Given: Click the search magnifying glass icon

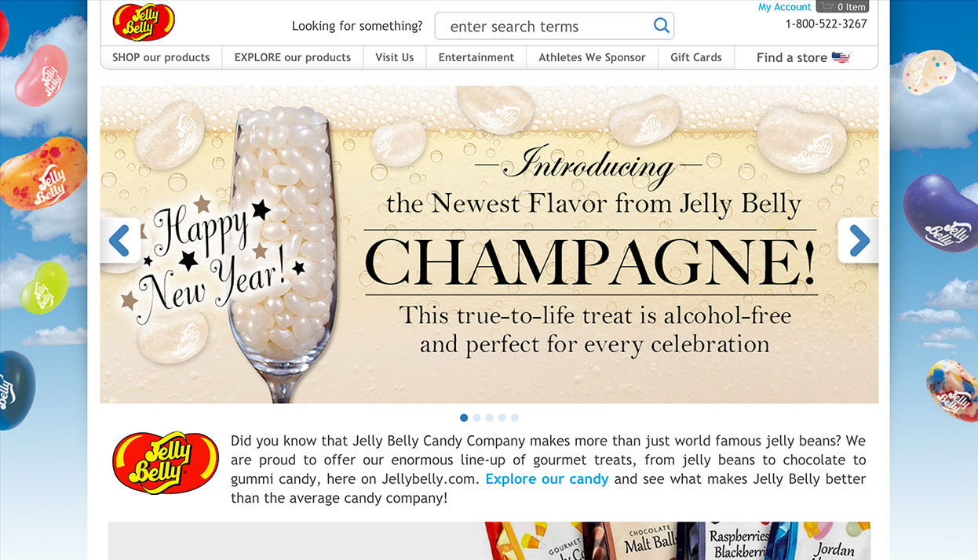Looking at the screenshot, I should coord(660,25).
